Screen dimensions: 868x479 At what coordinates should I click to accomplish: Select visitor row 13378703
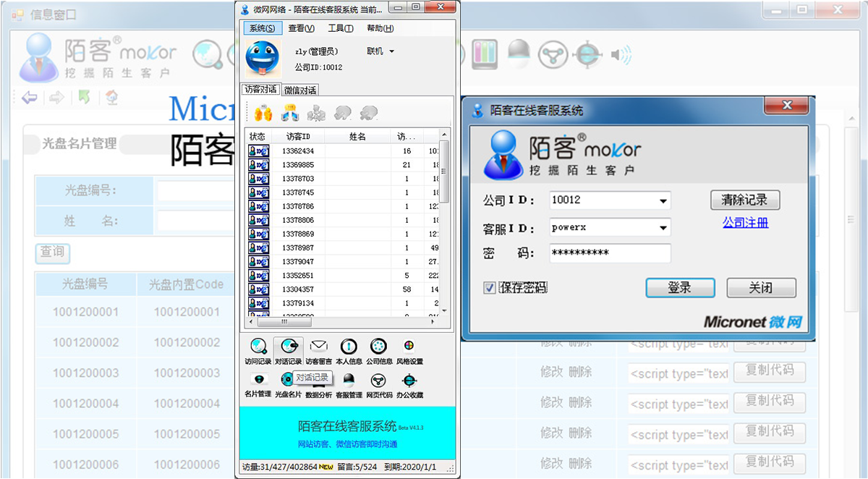(344, 179)
